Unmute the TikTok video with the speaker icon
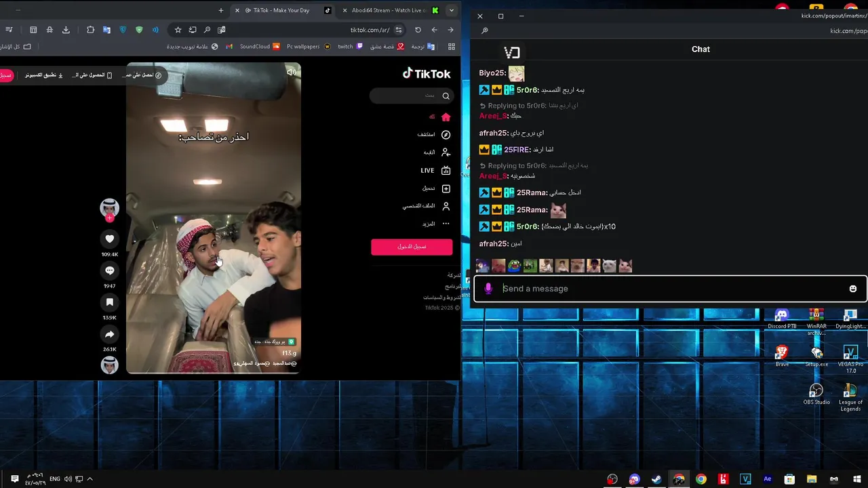Viewport: 868px width, 488px height. click(x=291, y=72)
